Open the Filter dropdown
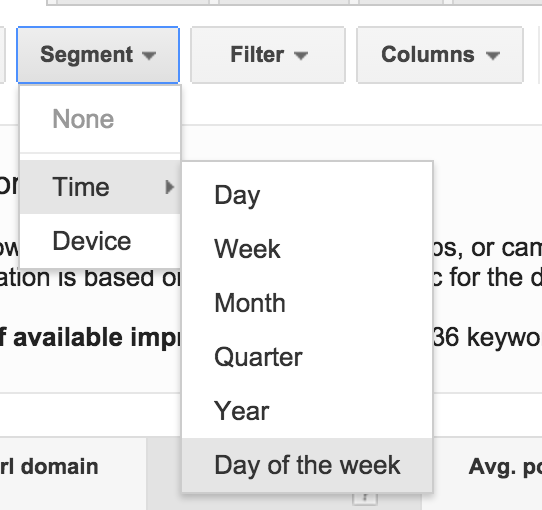The height and width of the screenshot is (510, 542). pos(268,55)
